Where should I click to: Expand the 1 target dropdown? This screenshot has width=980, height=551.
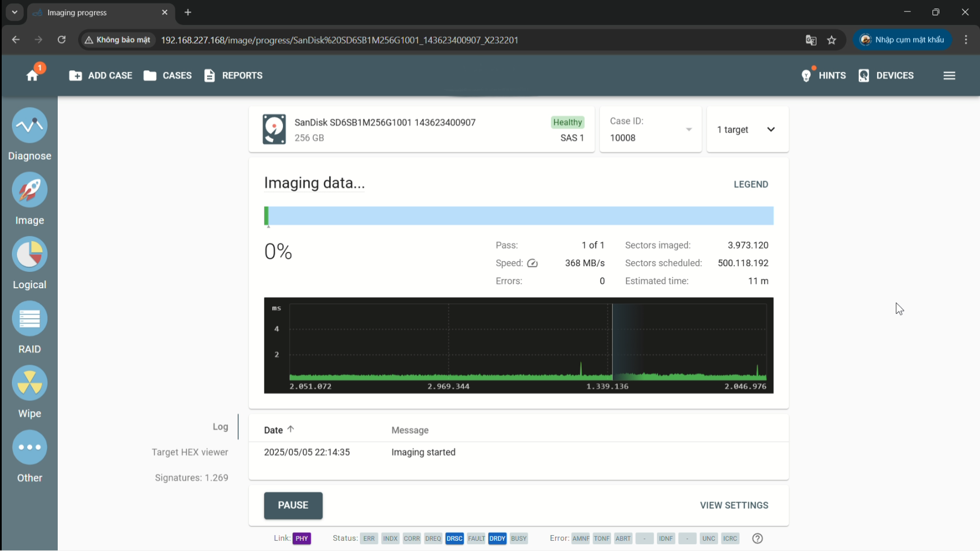[747, 130]
